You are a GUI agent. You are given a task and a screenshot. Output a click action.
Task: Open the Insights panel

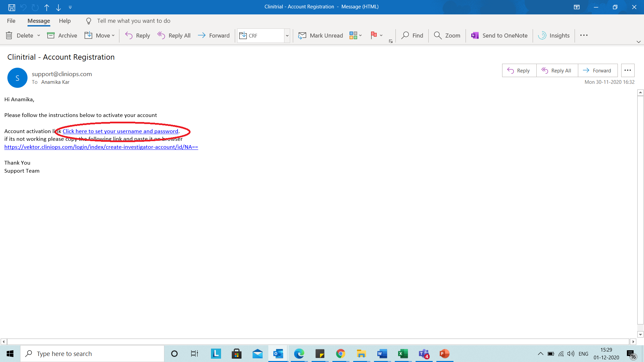pyautogui.click(x=554, y=36)
